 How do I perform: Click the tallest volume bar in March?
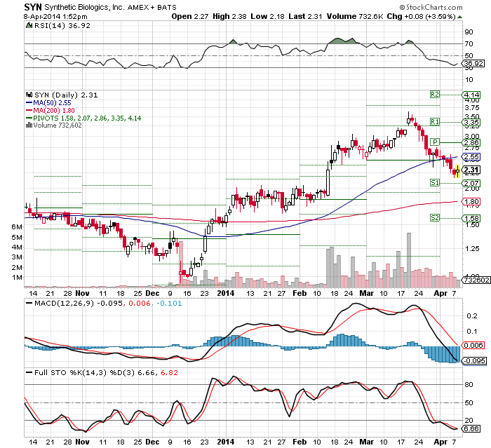(409, 260)
